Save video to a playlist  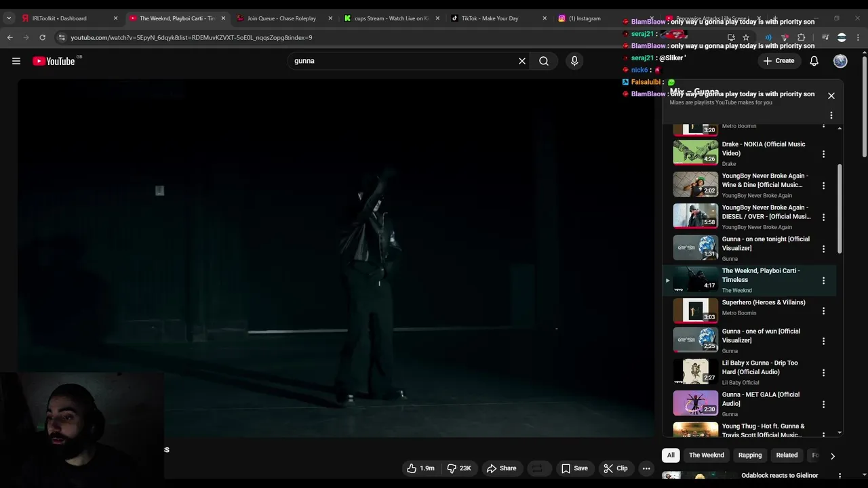pos(574,468)
